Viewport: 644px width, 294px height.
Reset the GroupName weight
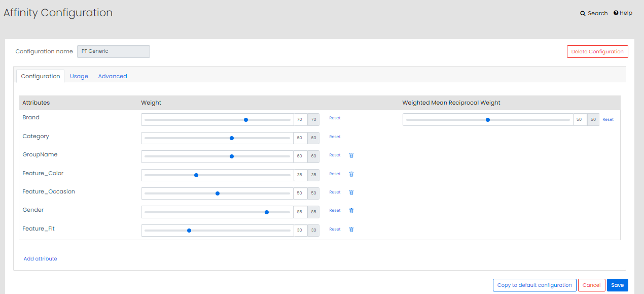[x=335, y=155]
